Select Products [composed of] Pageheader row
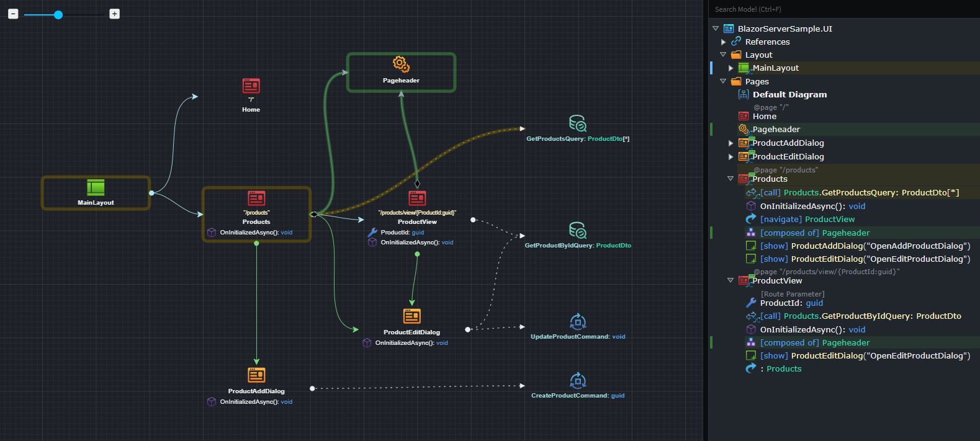Viewport: 980px width, 441px height. (x=815, y=233)
